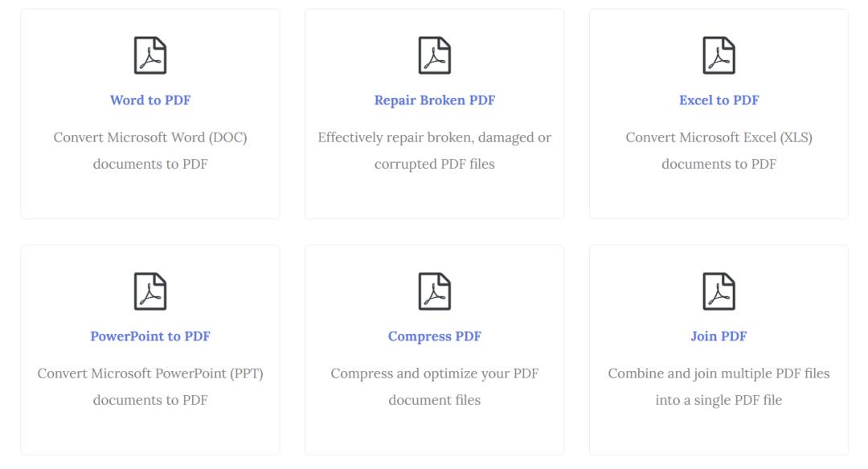Click the 'Convert Microsoft Word (DOC)' description text
Screen dimensions: 868x469
[150, 137]
